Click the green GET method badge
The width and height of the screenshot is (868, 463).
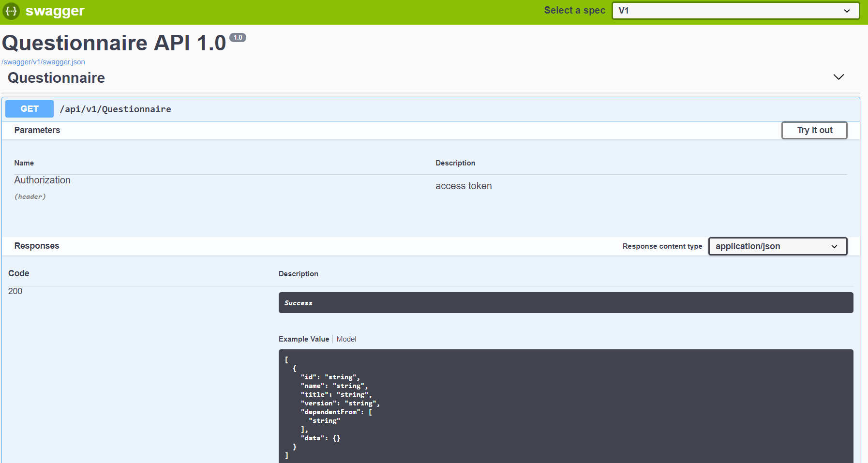(x=29, y=109)
